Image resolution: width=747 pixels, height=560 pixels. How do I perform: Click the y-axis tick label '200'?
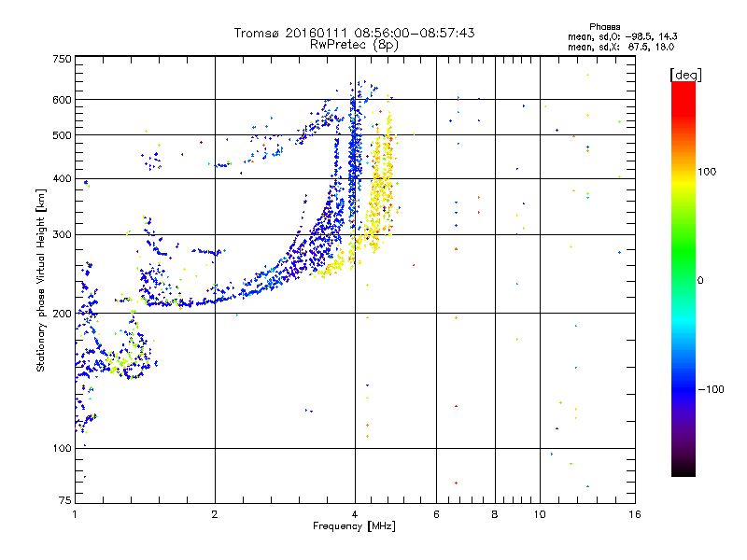click(x=62, y=314)
